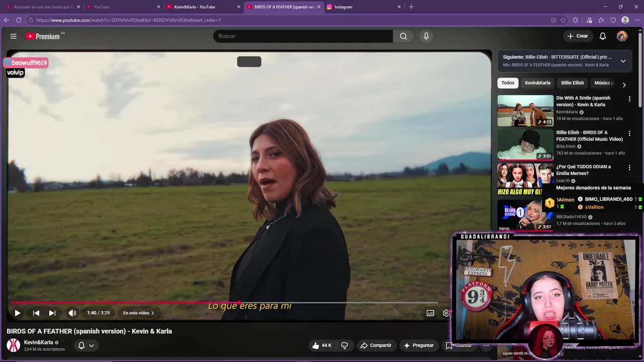The height and width of the screenshot is (362, 644).
Task: Reload the current page
Action: 19,20
